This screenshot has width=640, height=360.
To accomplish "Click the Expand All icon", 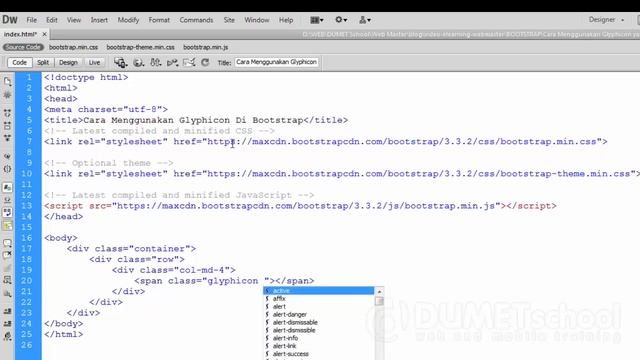I will coord(7,138).
